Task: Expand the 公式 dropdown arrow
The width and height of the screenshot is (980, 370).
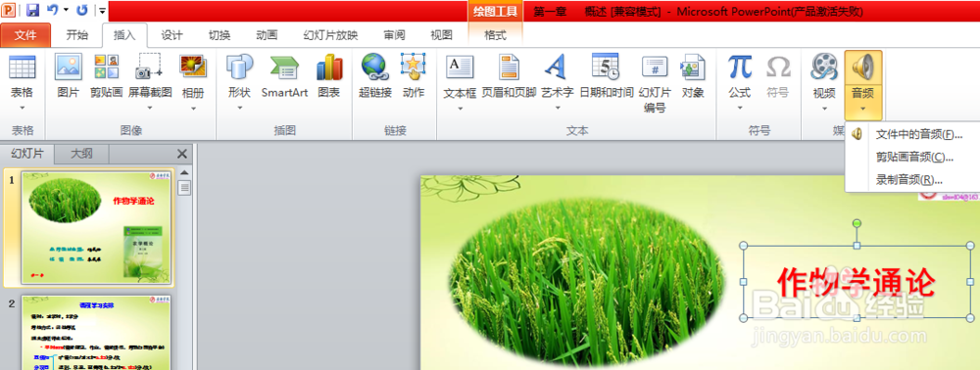Action: [x=739, y=108]
